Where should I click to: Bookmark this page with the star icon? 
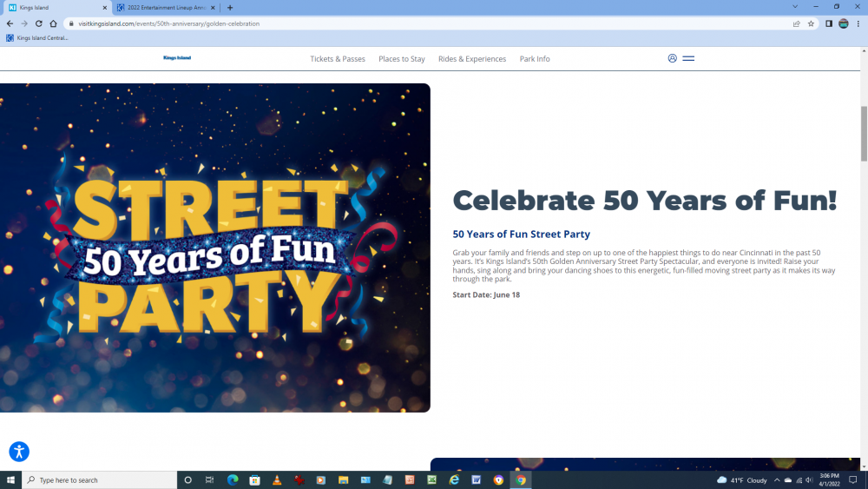coord(811,23)
